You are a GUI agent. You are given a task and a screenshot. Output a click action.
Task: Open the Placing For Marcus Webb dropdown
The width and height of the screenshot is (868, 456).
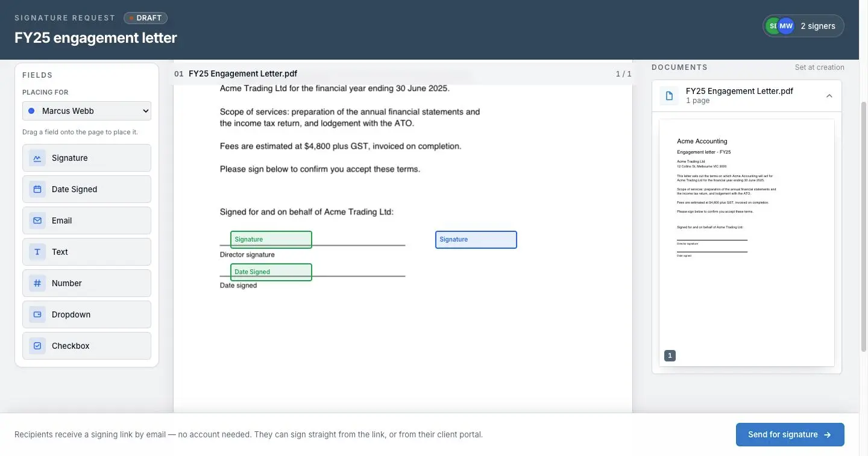tap(87, 111)
